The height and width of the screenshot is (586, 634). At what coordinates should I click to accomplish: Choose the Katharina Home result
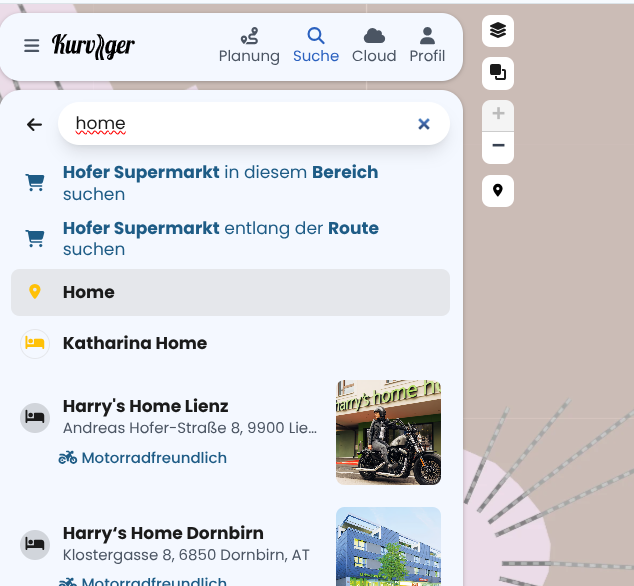click(230, 343)
